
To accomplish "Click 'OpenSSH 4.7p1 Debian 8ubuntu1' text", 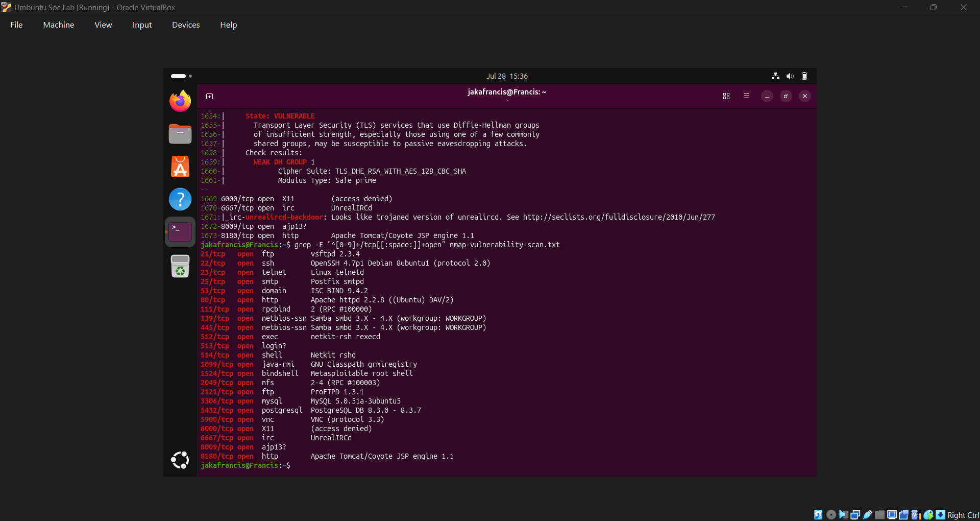I will (370, 263).
